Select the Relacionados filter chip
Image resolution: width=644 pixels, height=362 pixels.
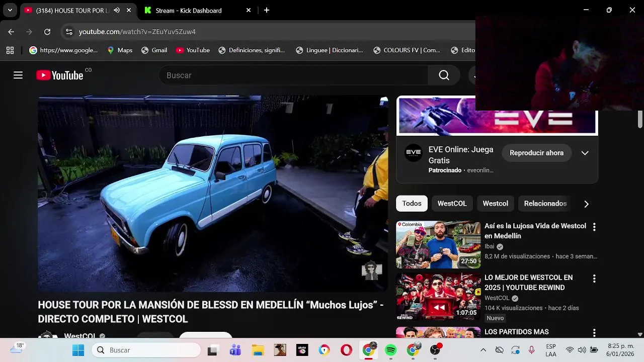(545, 204)
